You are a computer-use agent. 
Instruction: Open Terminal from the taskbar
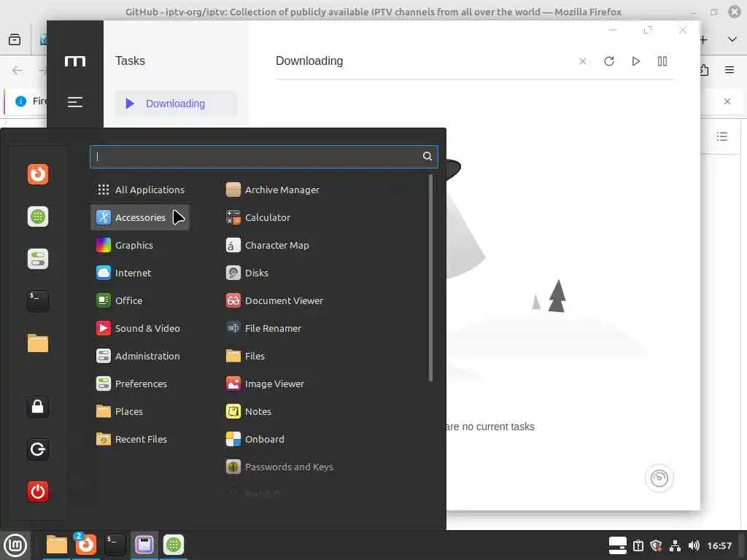[115, 545]
